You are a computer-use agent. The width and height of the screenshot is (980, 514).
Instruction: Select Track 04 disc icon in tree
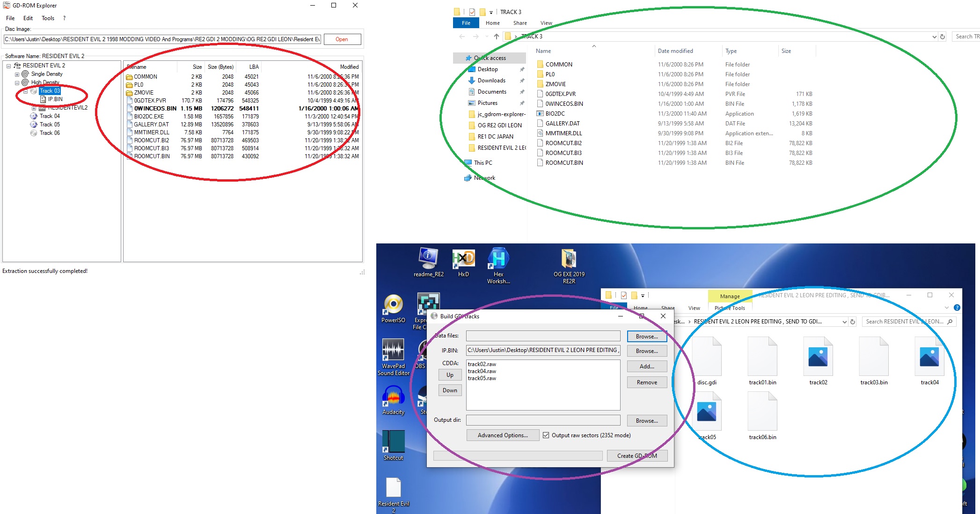[34, 116]
